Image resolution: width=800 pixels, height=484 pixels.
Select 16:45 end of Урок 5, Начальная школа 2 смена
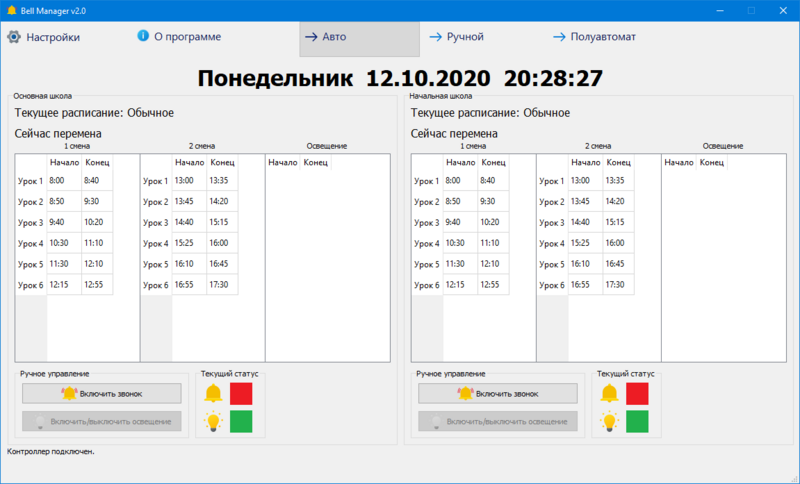[618, 264]
